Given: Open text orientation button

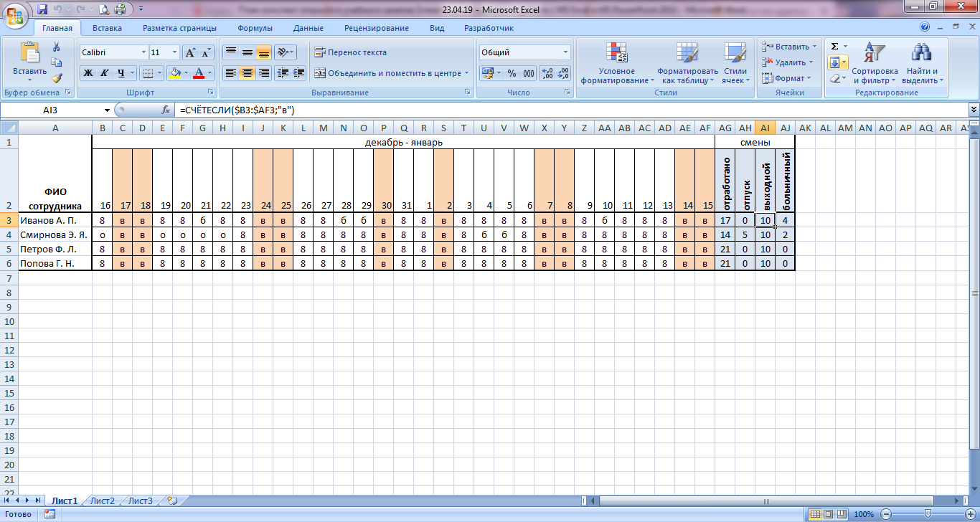Looking at the screenshot, I should pyautogui.click(x=286, y=52).
